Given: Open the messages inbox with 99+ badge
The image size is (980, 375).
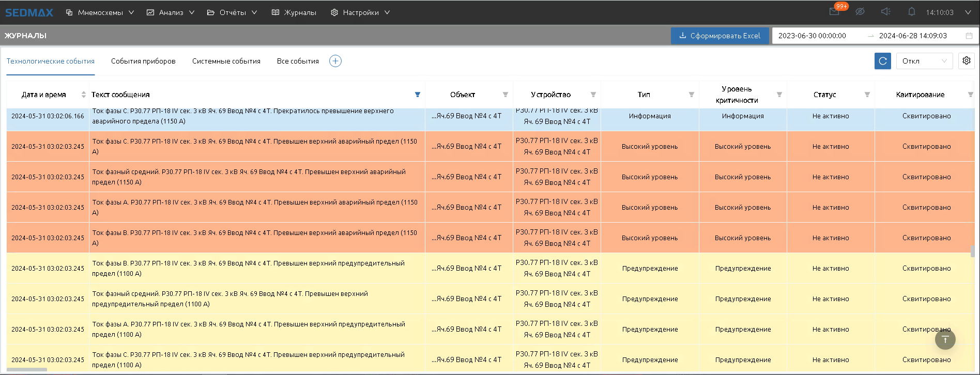Looking at the screenshot, I should pyautogui.click(x=834, y=12).
